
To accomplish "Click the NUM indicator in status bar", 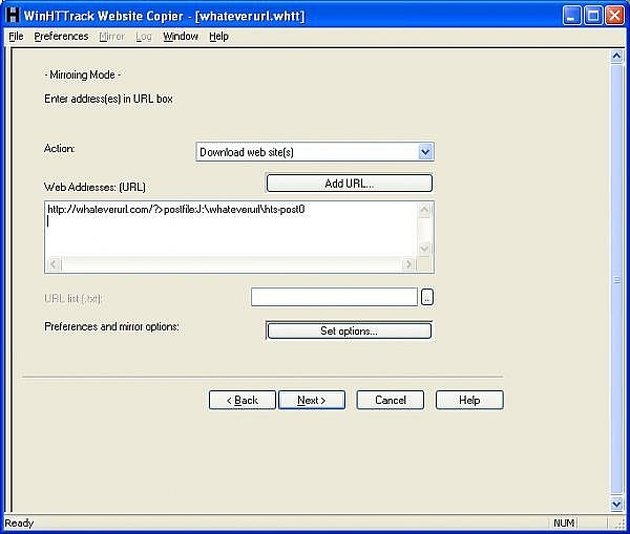I will 564,523.
